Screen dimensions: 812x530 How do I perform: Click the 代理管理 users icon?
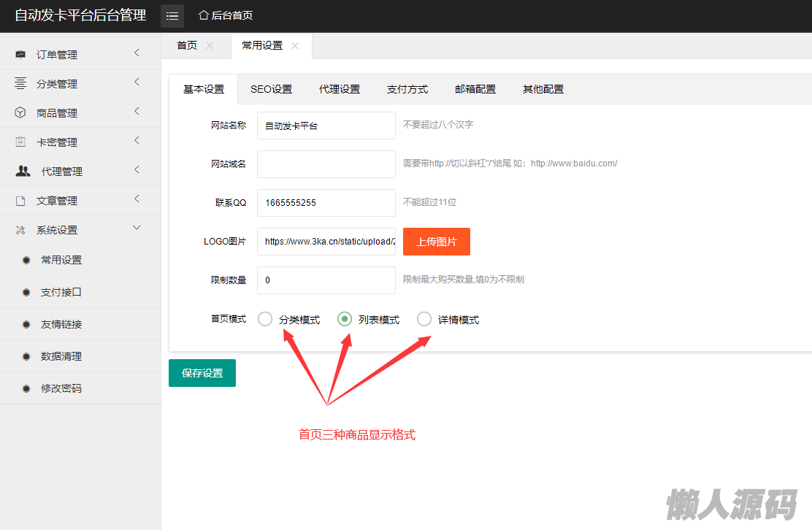click(x=23, y=172)
